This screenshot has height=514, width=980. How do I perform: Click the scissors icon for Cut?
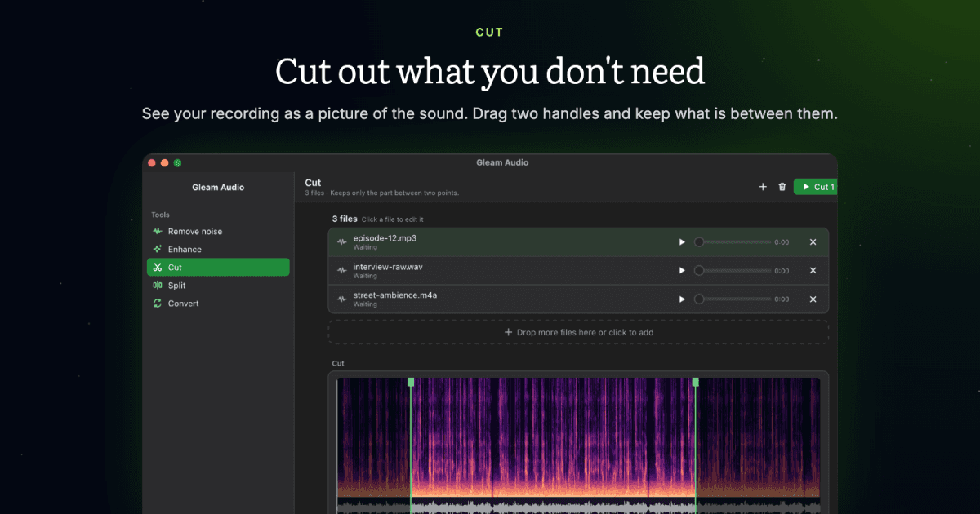(158, 268)
